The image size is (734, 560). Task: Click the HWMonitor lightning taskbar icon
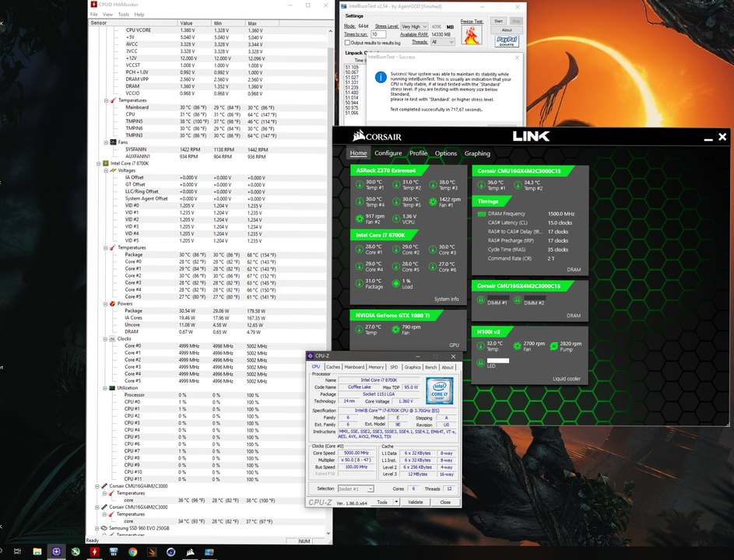[x=94, y=552]
